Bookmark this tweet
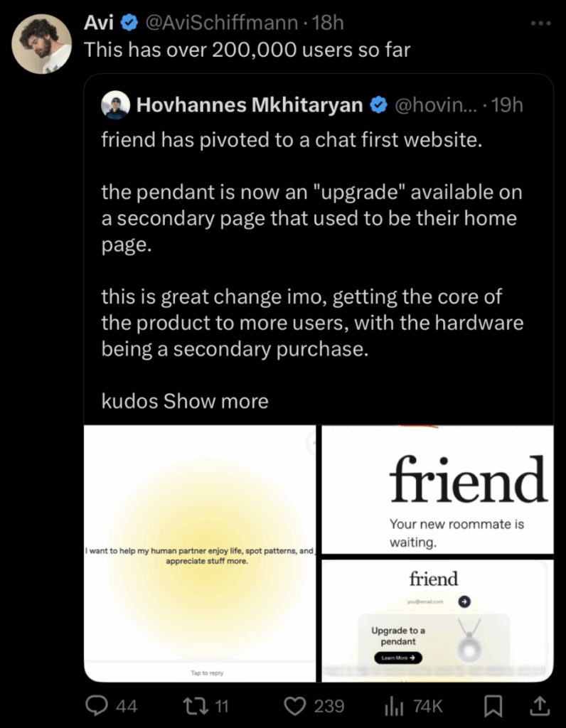 pos(493,706)
